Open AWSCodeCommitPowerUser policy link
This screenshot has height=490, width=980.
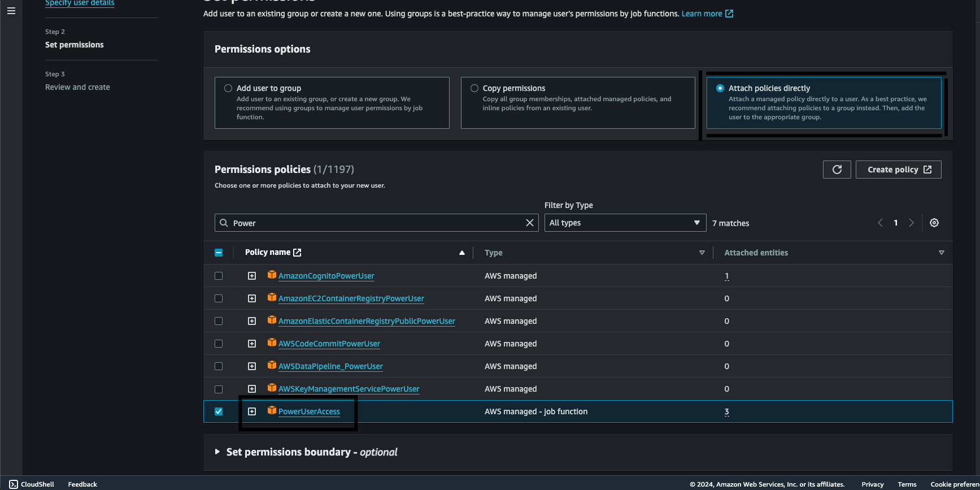(329, 344)
